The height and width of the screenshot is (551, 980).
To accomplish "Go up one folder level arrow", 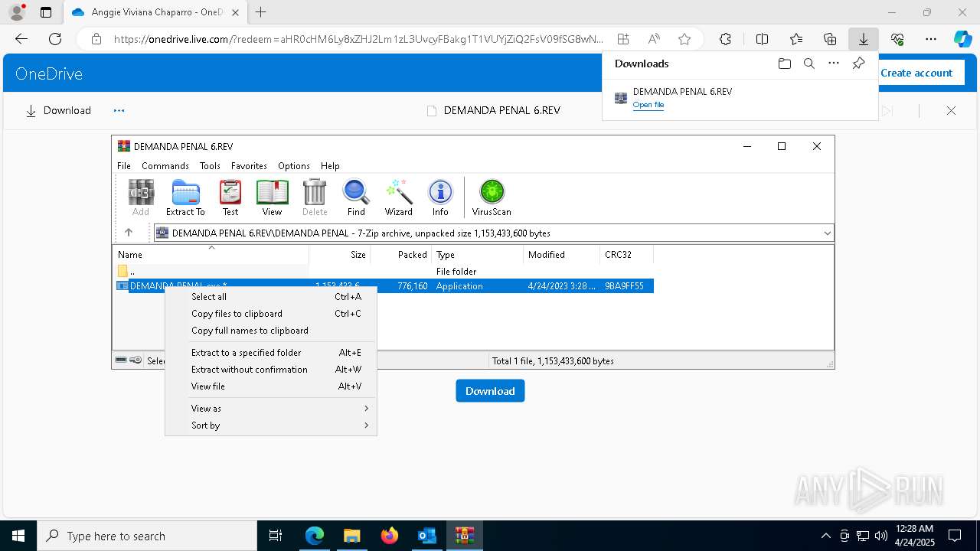I will [x=129, y=233].
